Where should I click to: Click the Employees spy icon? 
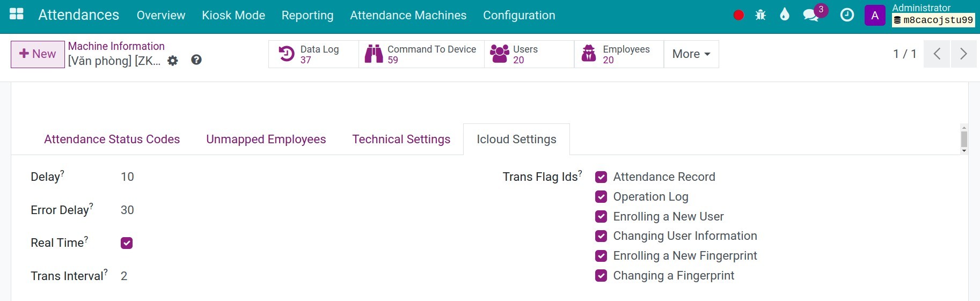(x=589, y=54)
